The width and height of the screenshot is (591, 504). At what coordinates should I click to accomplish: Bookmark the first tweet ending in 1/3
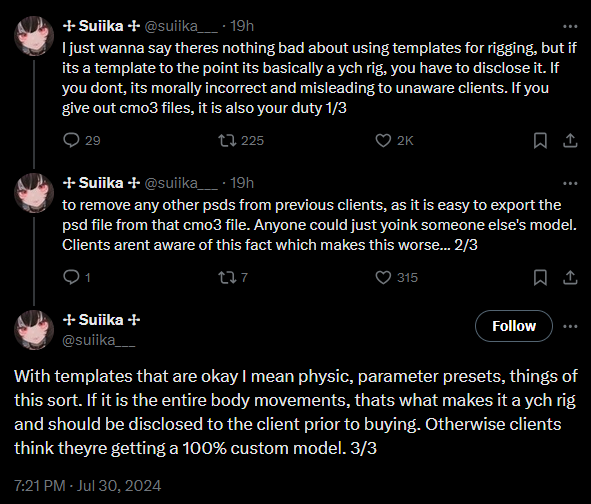click(x=540, y=141)
